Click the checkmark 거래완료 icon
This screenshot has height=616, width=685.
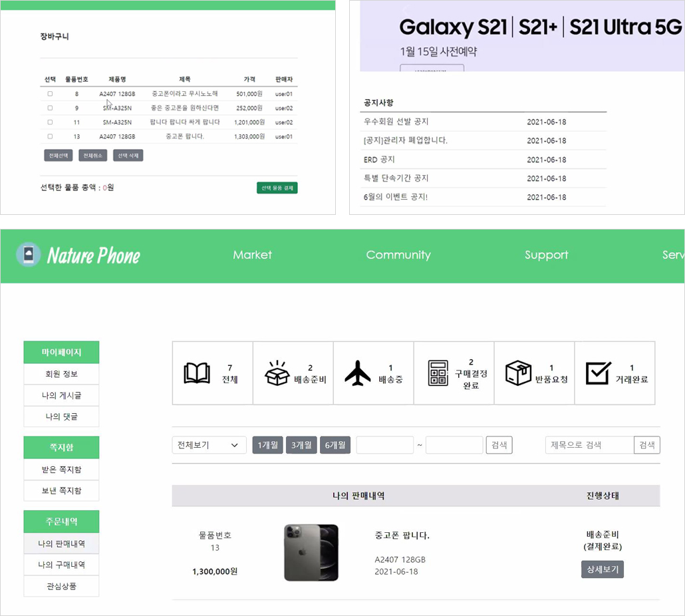pos(598,373)
